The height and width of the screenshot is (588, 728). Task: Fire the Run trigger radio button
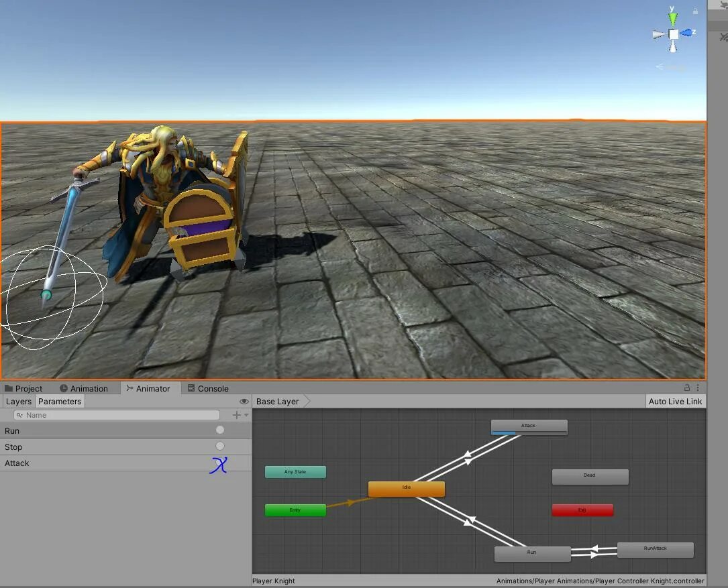coord(220,430)
